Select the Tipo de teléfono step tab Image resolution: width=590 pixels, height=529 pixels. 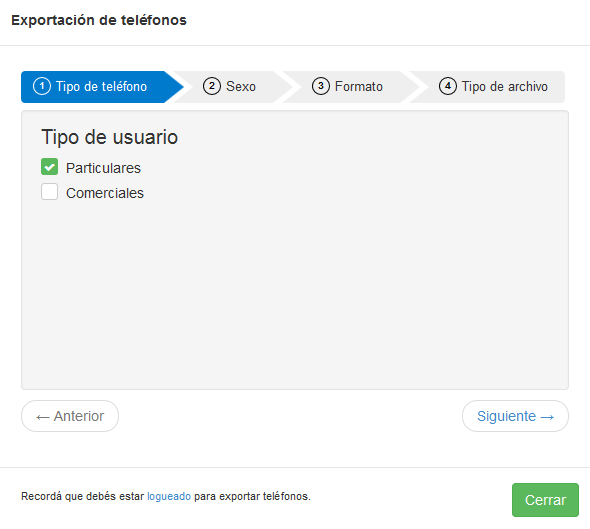(x=98, y=87)
